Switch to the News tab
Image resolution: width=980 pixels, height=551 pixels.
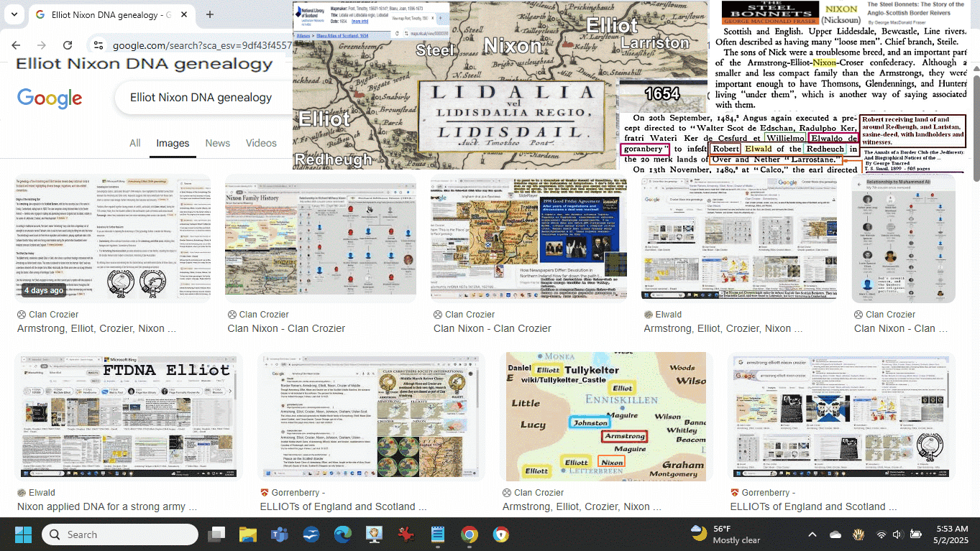217,143
